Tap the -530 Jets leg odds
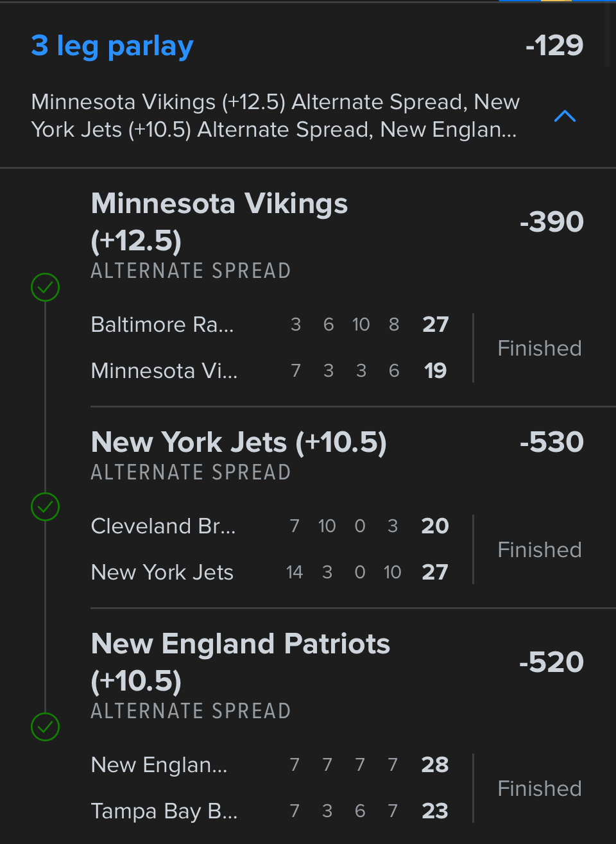The image size is (616, 844). click(x=551, y=442)
